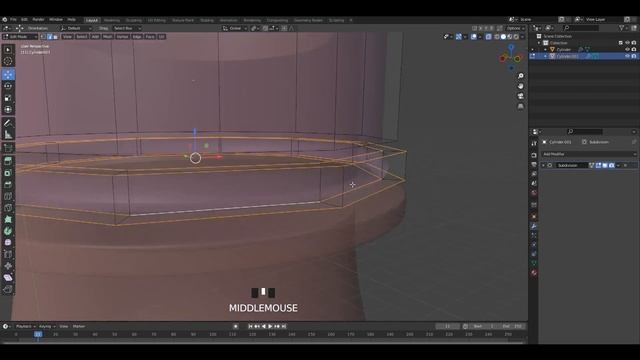Image resolution: width=640 pixels, height=360 pixels.
Task: Select the Transform tool
Action: [x=8, y=109]
